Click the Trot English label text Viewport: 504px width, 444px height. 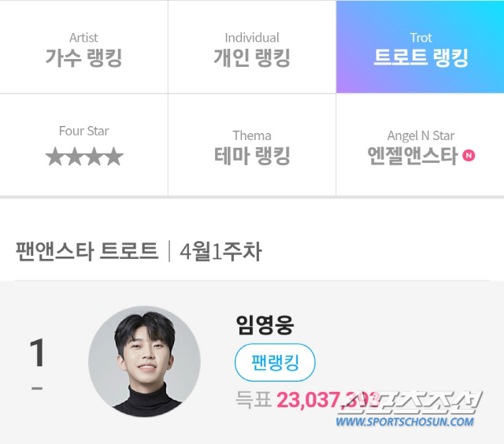(x=421, y=38)
